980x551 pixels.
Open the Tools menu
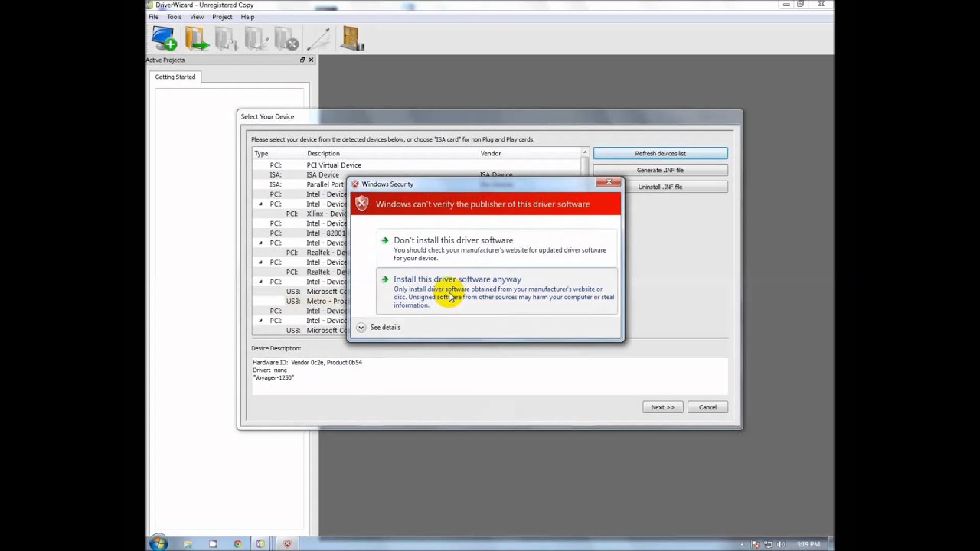point(175,17)
